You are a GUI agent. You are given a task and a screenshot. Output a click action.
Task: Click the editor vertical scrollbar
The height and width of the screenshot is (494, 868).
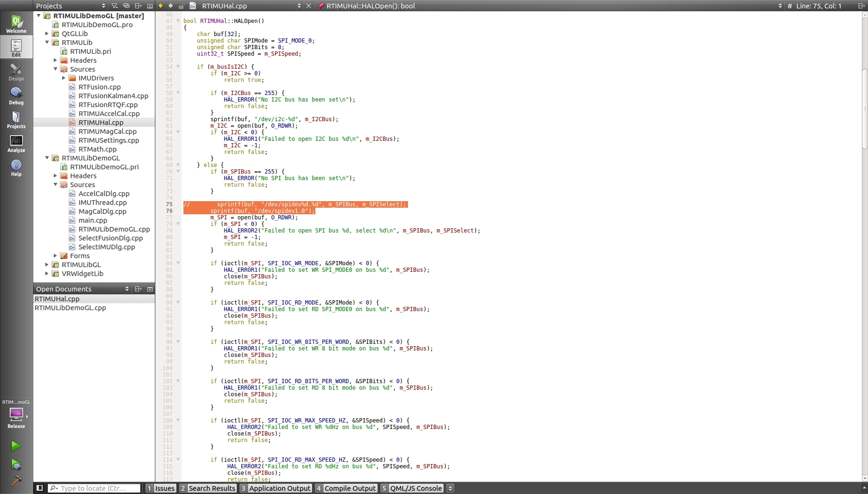pyautogui.click(x=864, y=109)
